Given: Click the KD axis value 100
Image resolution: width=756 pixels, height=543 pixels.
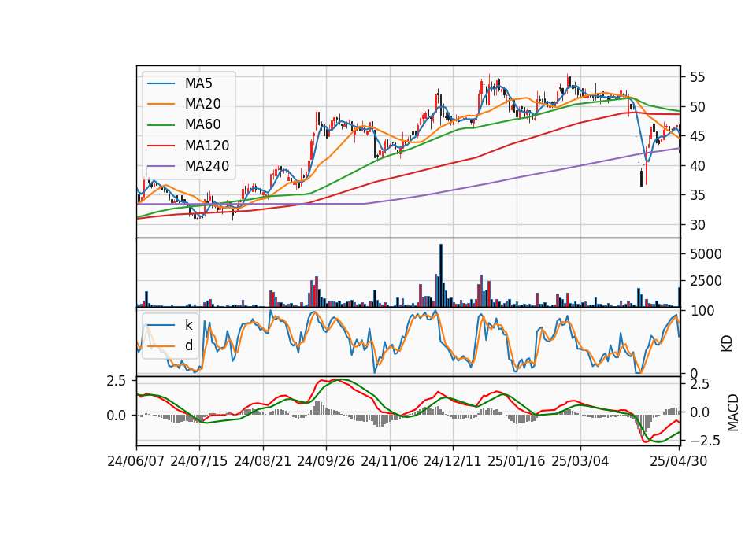Looking at the screenshot, I should point(702,311).
